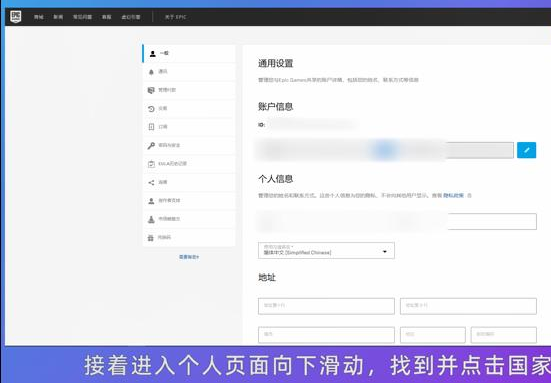Click the Epic Games logo in the header
This screenshot has height=383, width=551.
15,17
